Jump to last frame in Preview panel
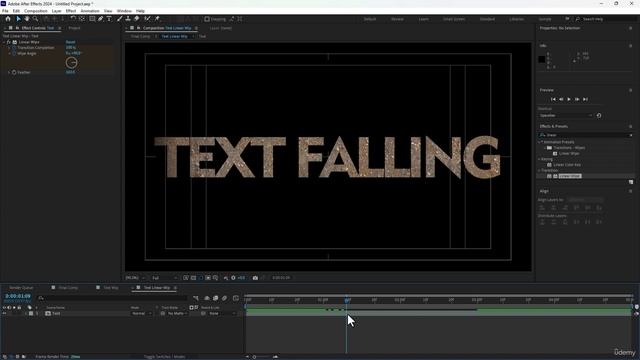640x360 pixels. [585, 99]
